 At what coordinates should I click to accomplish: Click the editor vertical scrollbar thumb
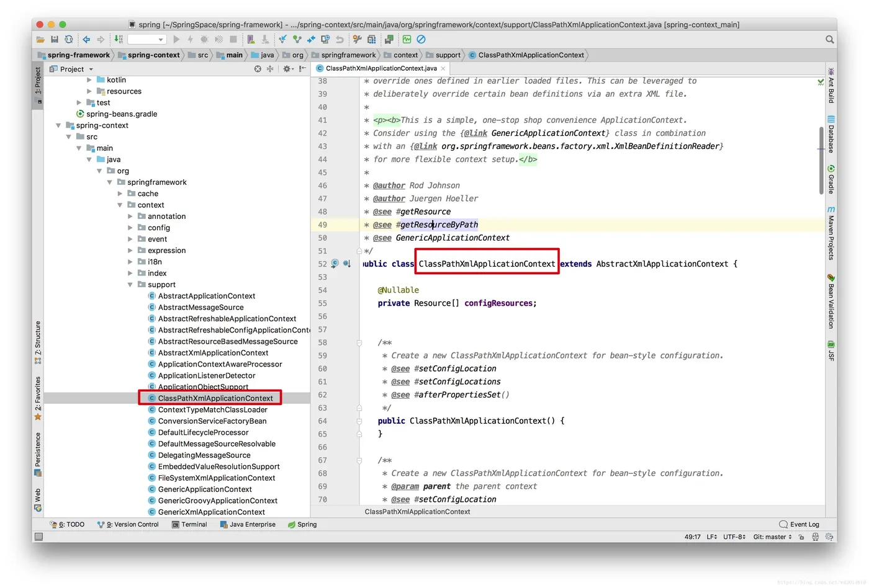[822, 160]
